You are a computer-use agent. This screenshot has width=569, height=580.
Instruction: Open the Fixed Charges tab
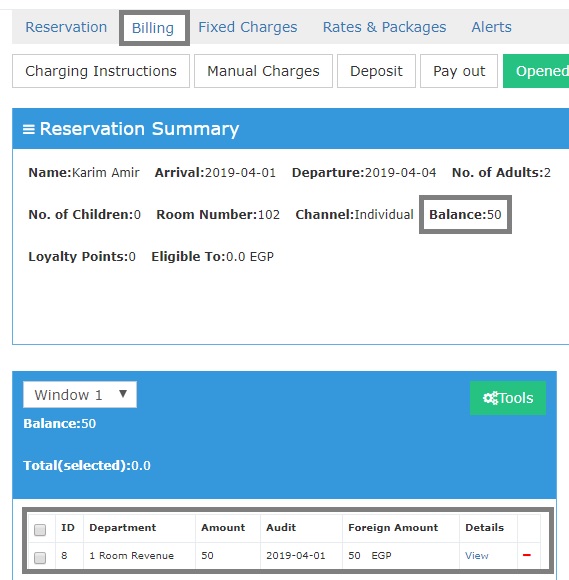248,27
